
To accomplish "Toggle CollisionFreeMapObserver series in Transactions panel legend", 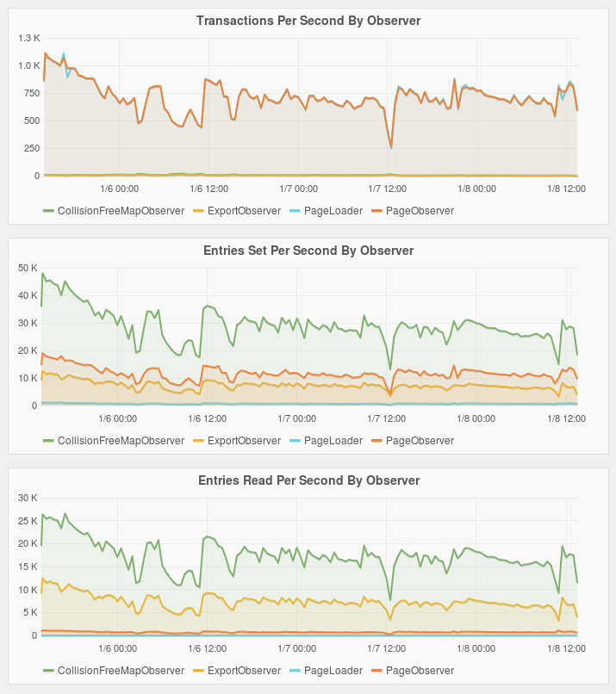I will tap(121, 210).
